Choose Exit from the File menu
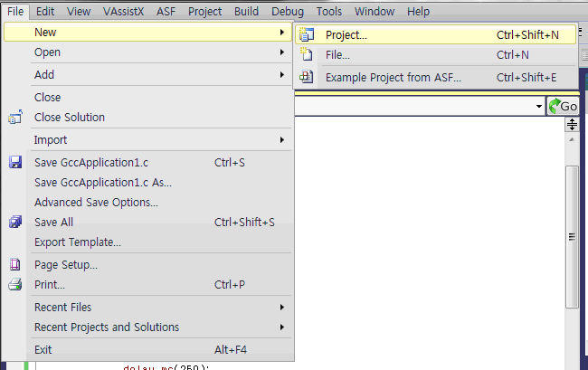This screenshot has height=370, width=588. coord(43,350)
